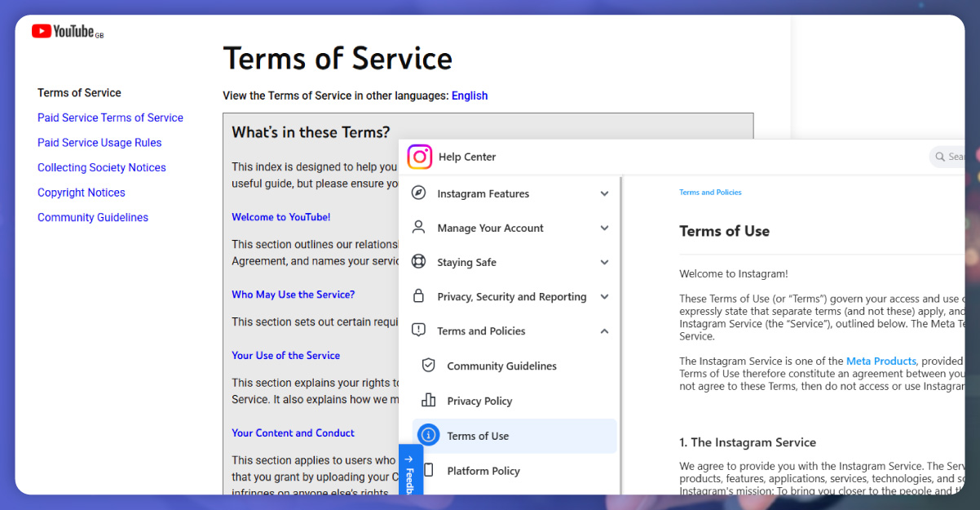This screenshot has height=510, width=980.
Task: Open Paid Service Usage Rules in sidebar
Action: [x=99, y=143]
